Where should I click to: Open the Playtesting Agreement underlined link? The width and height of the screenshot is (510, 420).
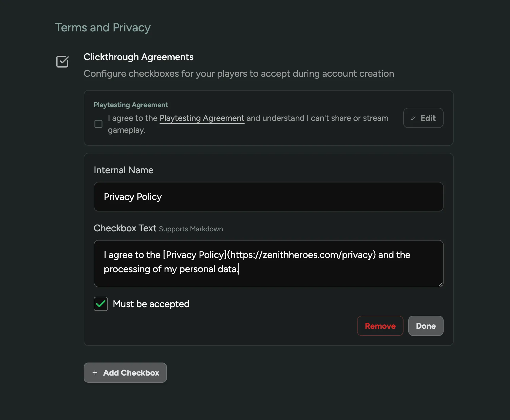tap(202, 118)
